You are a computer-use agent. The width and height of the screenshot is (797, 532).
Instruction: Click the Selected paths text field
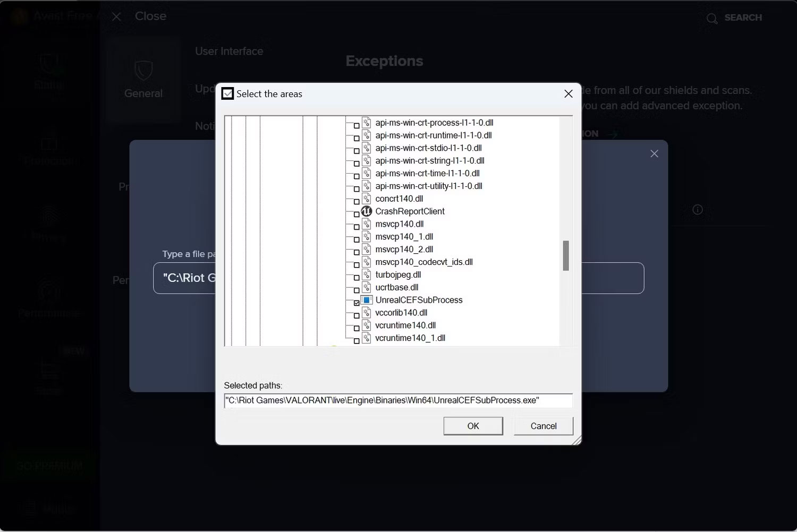tap(398, 400)
